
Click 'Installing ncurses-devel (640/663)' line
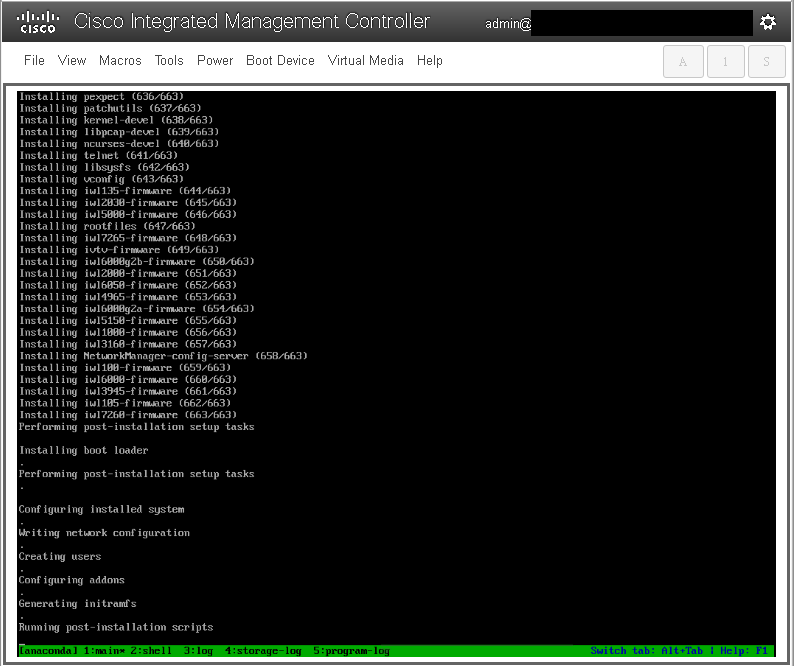tap(119, 144)
